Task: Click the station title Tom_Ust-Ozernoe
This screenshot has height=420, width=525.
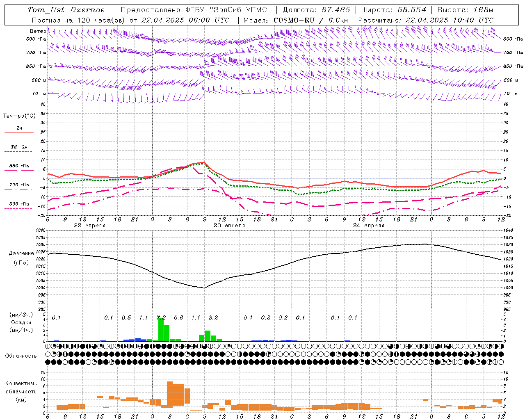Action: 66,10
